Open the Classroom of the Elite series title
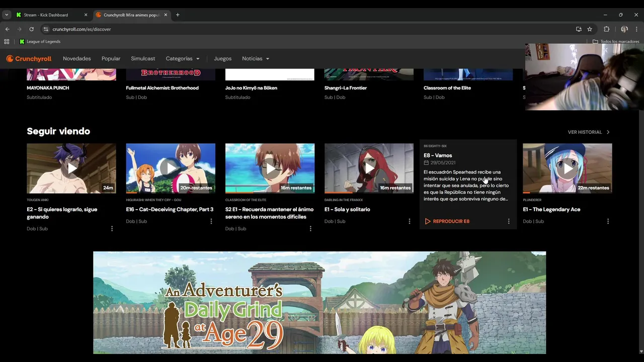 (447, 88)
